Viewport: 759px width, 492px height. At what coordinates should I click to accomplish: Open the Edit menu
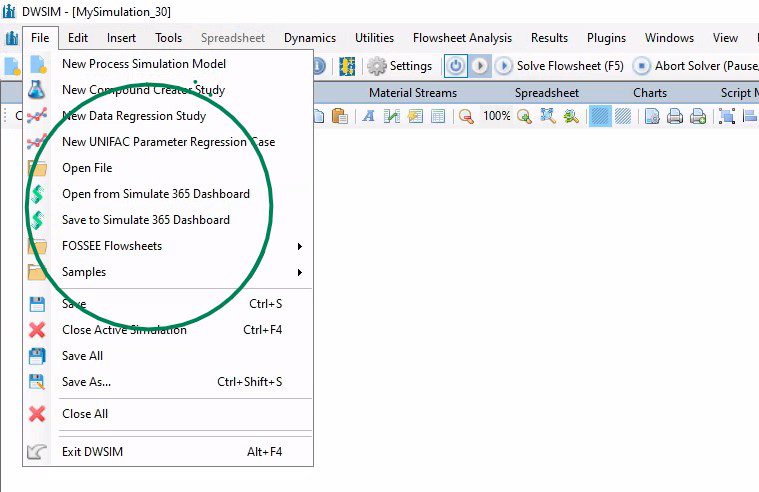[x=78, y=38]
